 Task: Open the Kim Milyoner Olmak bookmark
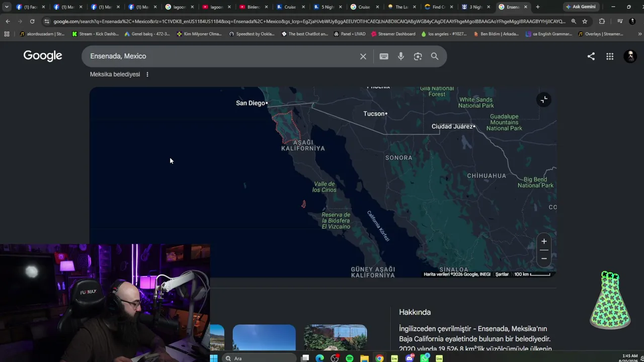pos(199,34)
